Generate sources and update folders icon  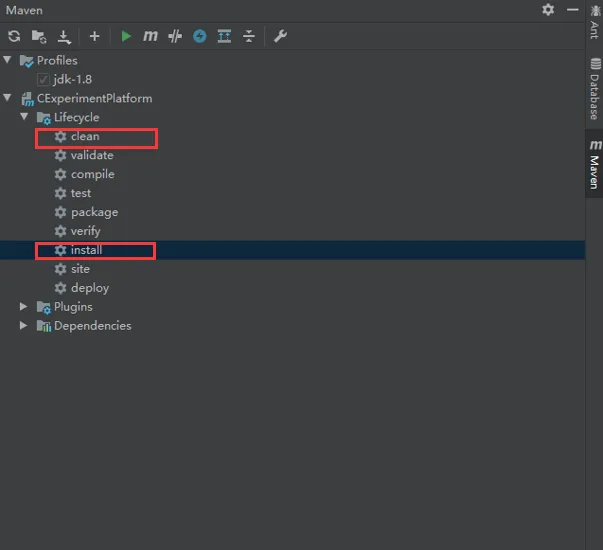[x=39, y=36]
